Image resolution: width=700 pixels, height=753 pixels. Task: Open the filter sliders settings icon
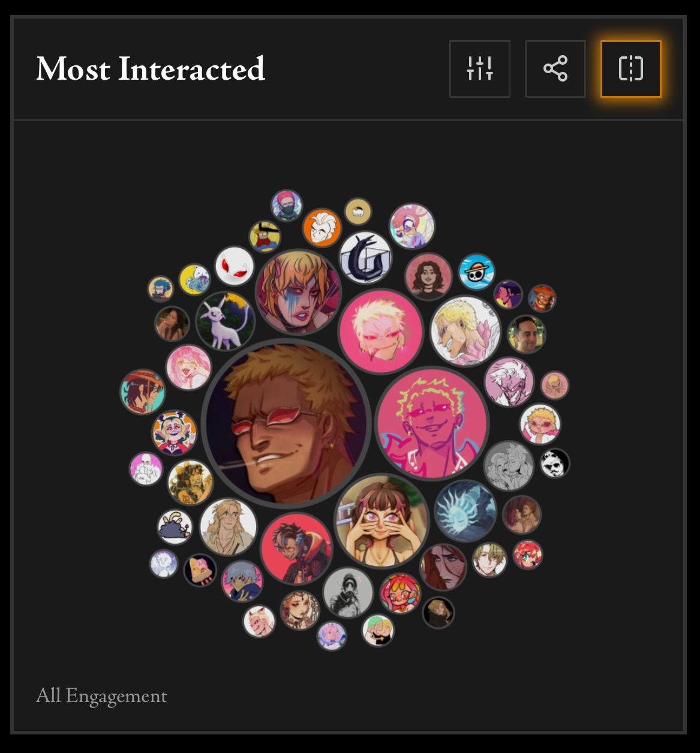[480, 69]
